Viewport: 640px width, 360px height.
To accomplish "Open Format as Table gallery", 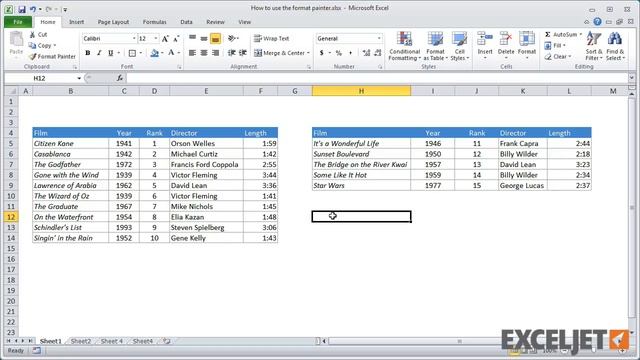I will click(435, 46).
